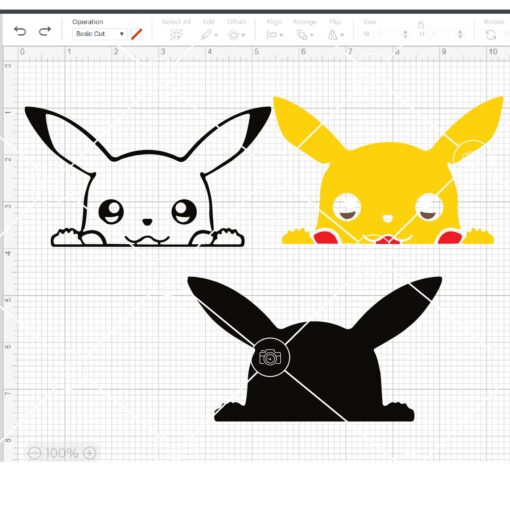The height and width of the screenshot is (510, 510).
Task: Toggle the size aspect ratio lock
Action: pos(421,25)
